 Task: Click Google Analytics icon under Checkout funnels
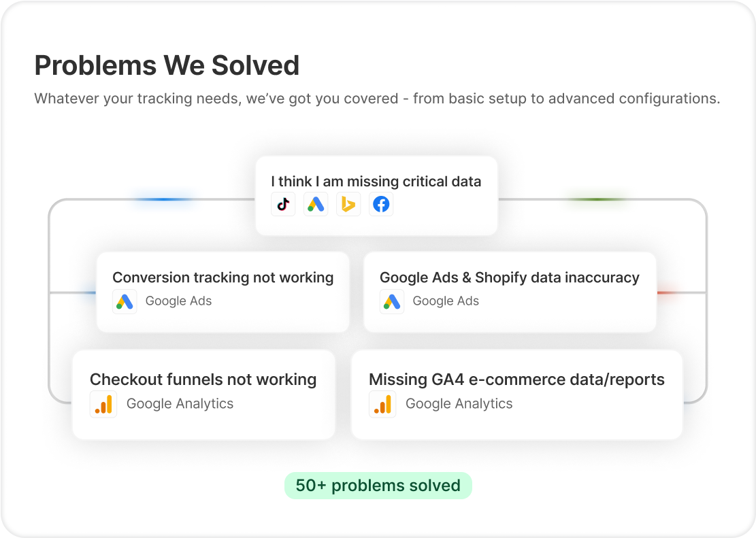[x=103, y=404]
